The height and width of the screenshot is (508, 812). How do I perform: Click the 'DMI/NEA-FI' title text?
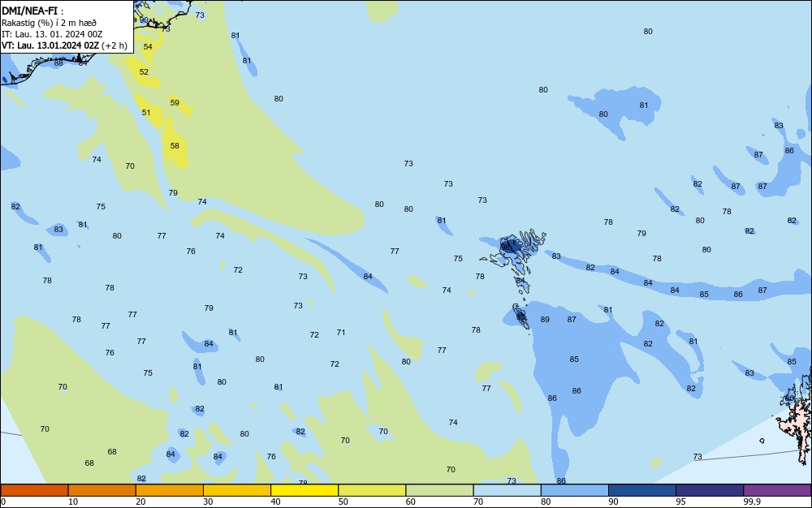29,11
